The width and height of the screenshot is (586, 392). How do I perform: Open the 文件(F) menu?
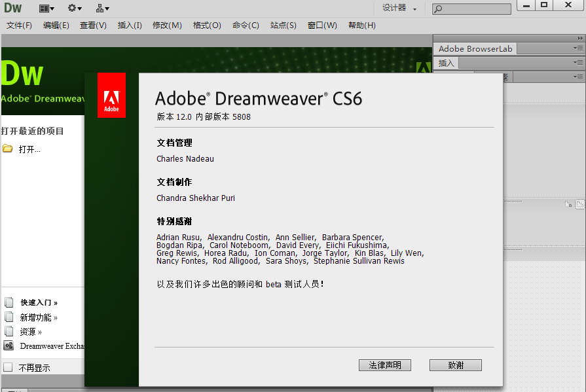(x=19, y=26)
